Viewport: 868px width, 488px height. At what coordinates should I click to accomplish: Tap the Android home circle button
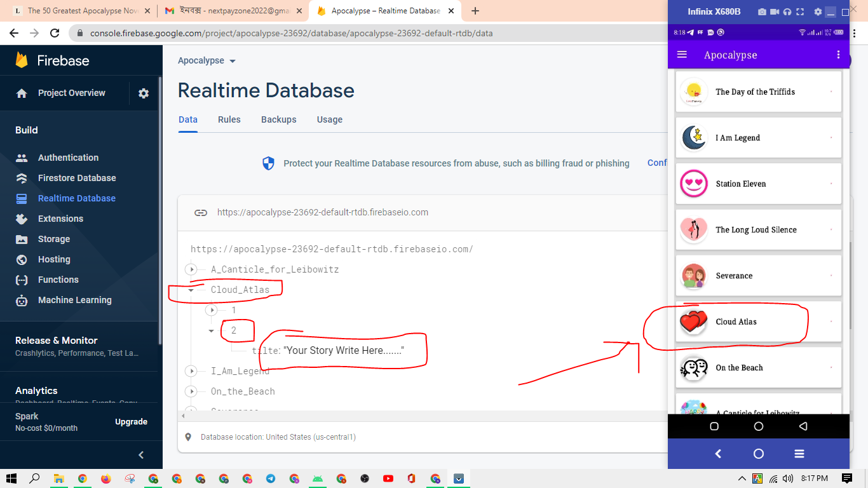(x=759, y=426)
